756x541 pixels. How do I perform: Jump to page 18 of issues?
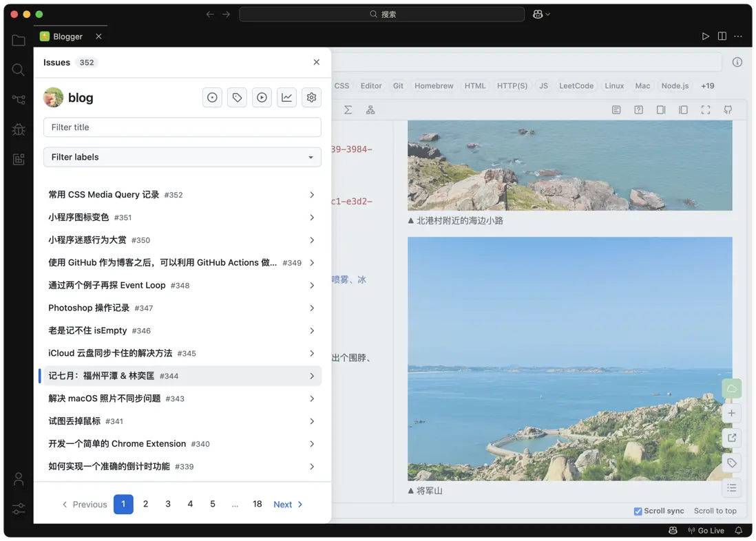coord(257,505)
